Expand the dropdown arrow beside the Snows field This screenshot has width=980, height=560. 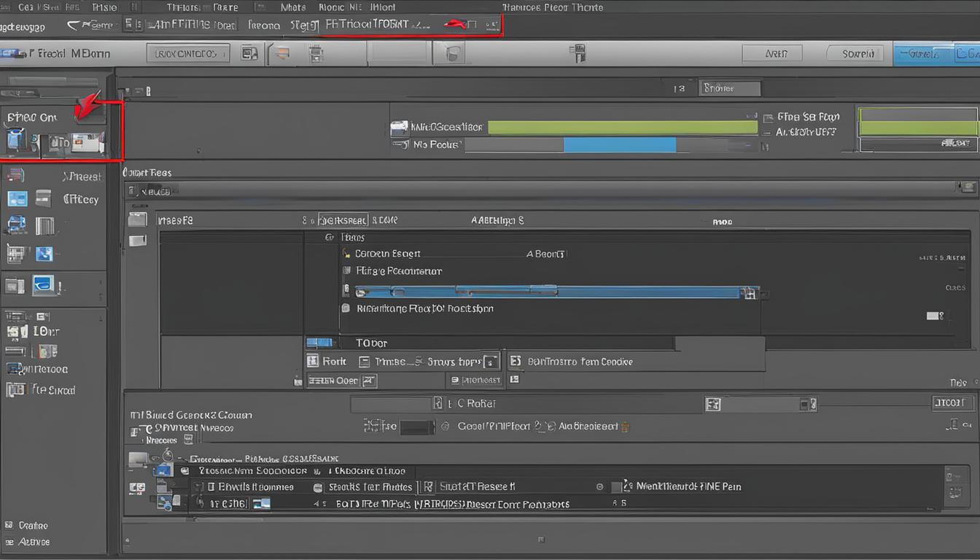490,361
